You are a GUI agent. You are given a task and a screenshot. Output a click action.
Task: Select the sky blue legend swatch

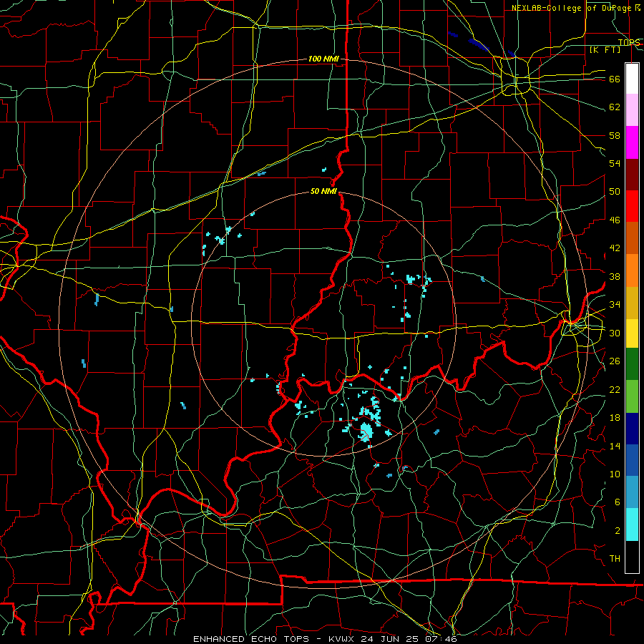click(x=632, y=492)
